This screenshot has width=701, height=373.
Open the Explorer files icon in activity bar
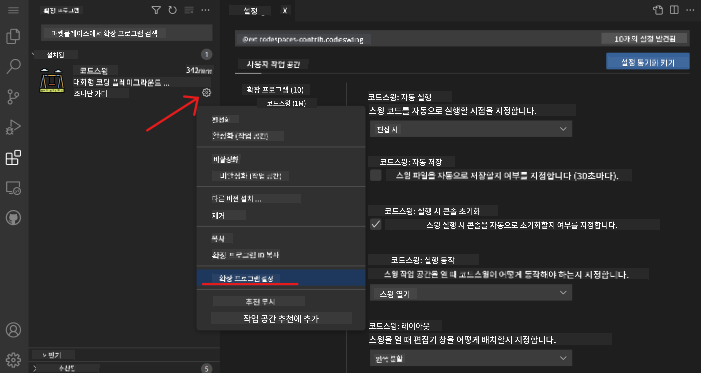pos(13,37)
